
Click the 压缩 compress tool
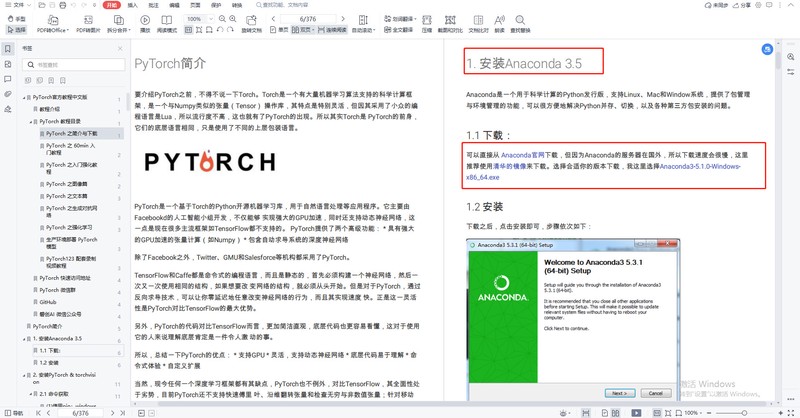[427, 23]
